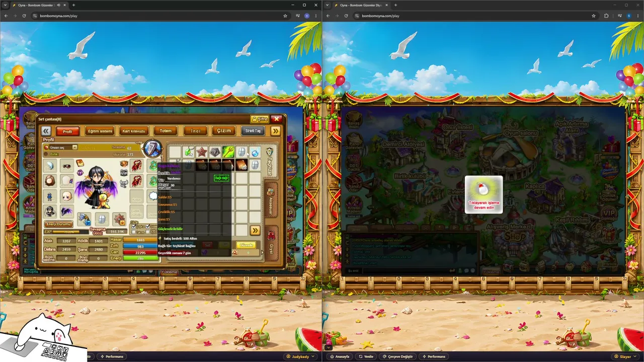Open the Eğitim sistemi tab
This screenshot has height=362, width=644.
pos(100,131)
